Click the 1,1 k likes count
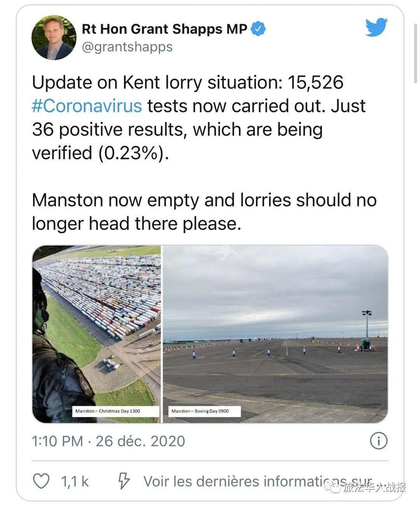Screen dimensions: 420x506 pyautogui.click(x=75, y=482)
